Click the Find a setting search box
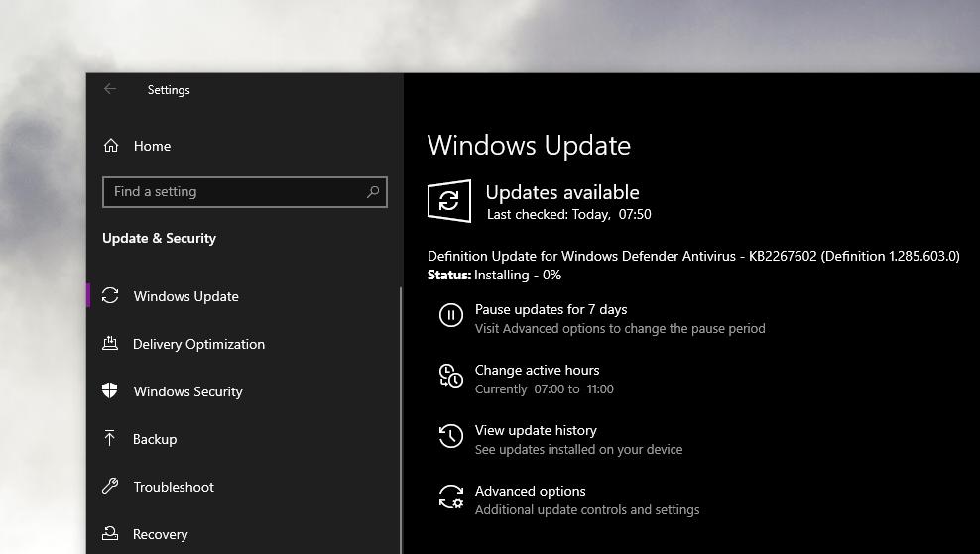 pyautogui.click(x=244, y=191)
